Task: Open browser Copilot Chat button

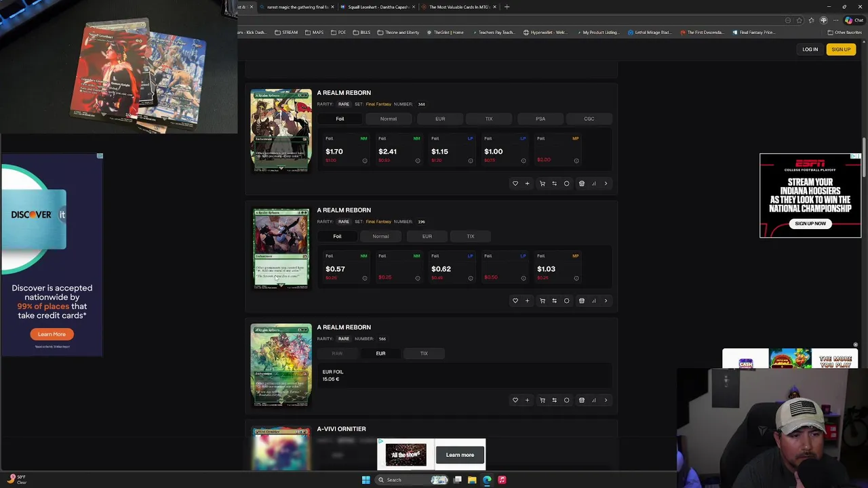Action: [853, 20]
